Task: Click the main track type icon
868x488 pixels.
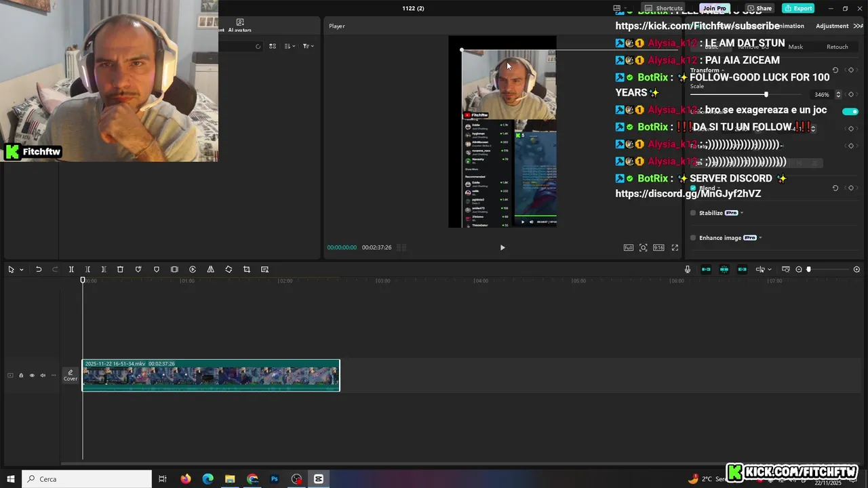Action: 10,375
